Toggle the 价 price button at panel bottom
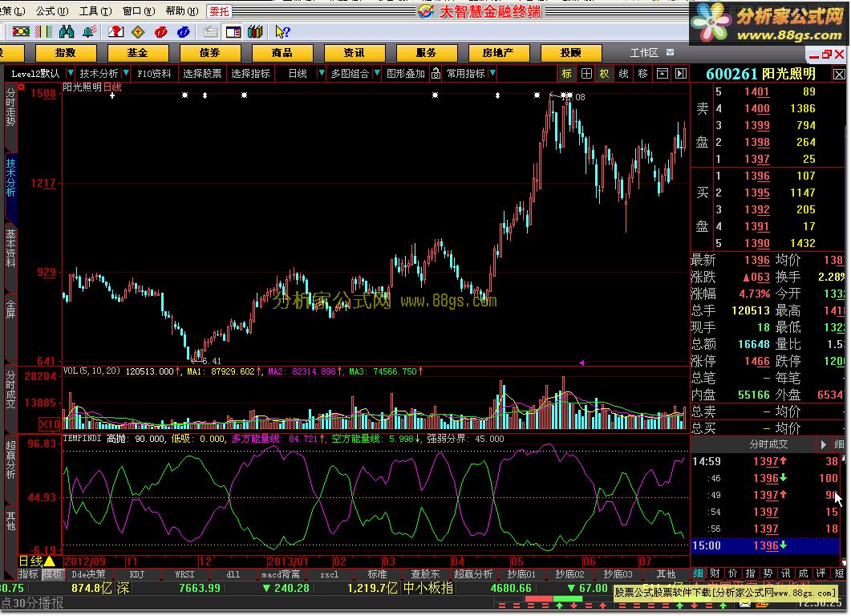The height and width of the screenshot is (616, 851). 732,573
